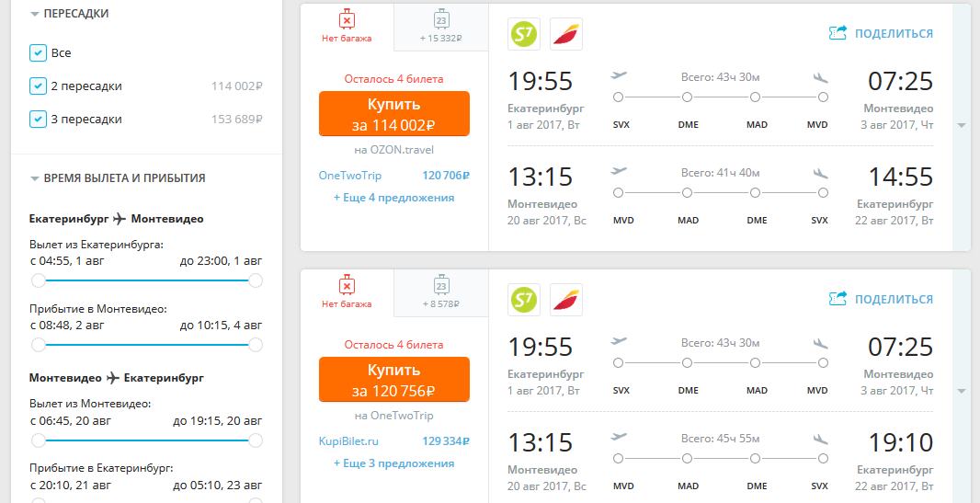The image size is (980, 503).
Task: Click the share icon on first ticket
Action: point(838,33)
